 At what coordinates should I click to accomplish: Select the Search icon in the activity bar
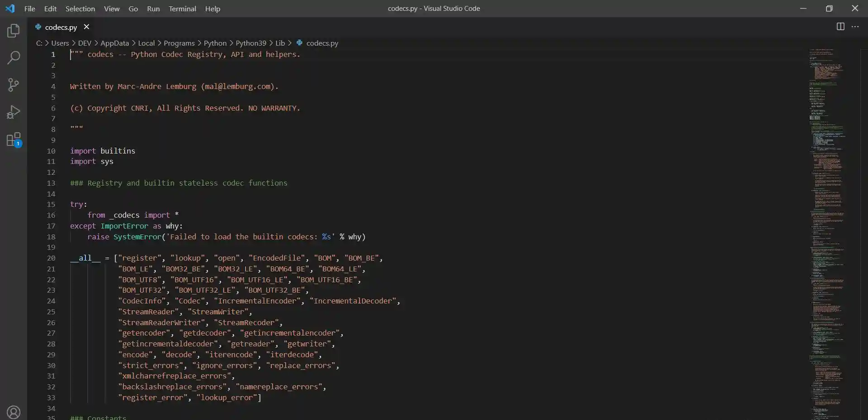[x=13, y=58]
